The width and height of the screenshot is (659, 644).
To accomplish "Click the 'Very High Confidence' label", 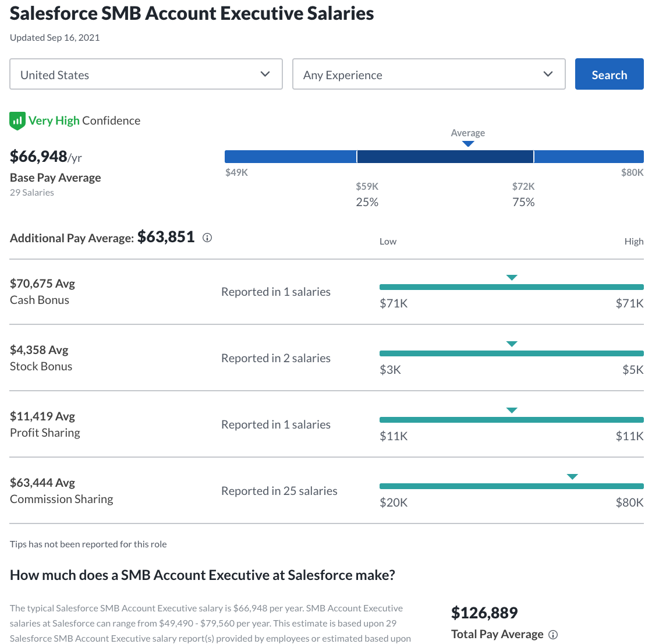I will pyautogui.click(x=84, y=121).
